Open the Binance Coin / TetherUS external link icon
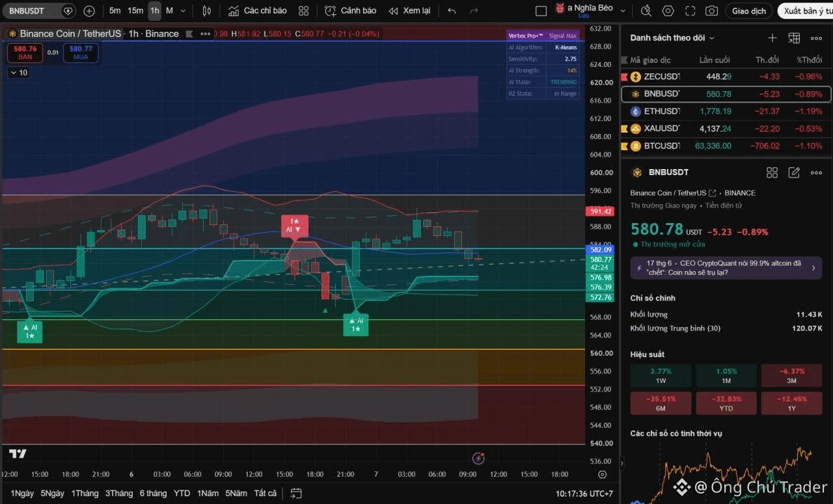833x504 pixels. click(x=712, y=193)
